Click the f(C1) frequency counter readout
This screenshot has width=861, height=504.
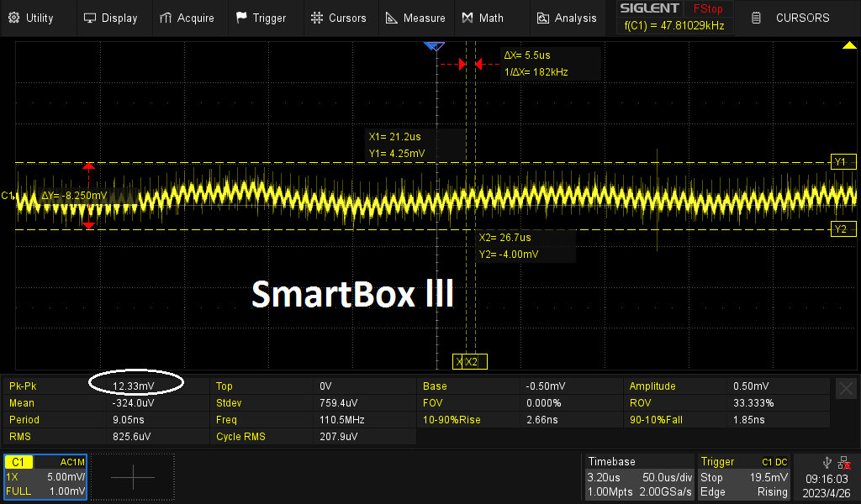click(674, 25)
